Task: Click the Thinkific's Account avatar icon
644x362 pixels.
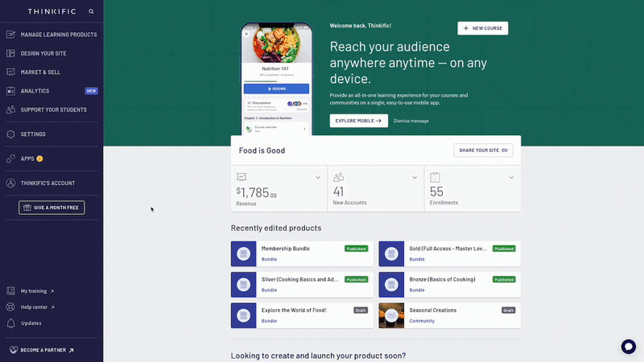Action: point(10,183)
